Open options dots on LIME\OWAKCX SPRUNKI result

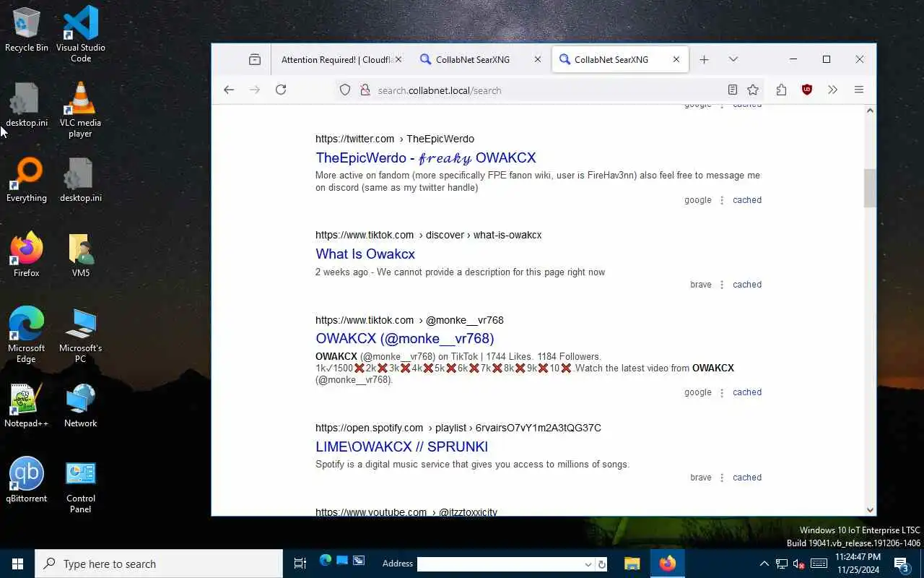point(722,478)
